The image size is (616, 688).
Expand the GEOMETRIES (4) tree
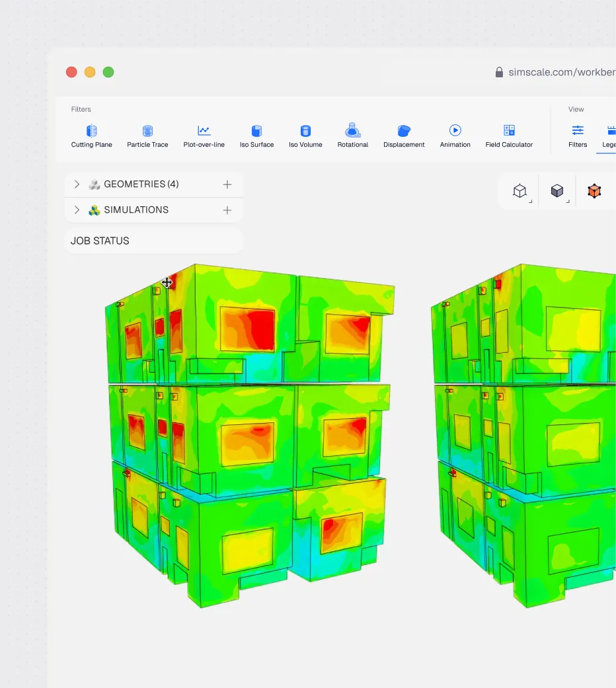pyautogui.click(x=77, y=184)
